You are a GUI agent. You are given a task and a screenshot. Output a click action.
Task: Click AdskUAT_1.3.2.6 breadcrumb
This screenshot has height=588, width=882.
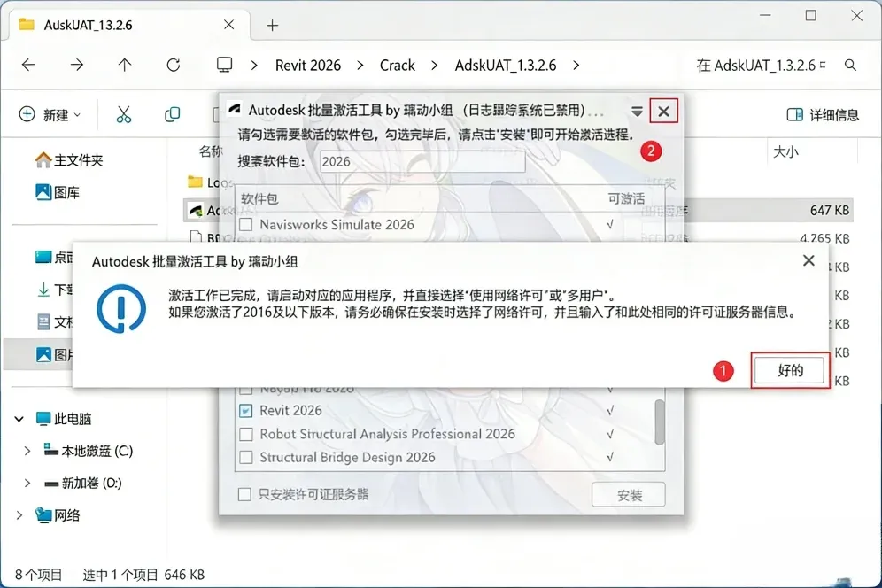[505, 66]
